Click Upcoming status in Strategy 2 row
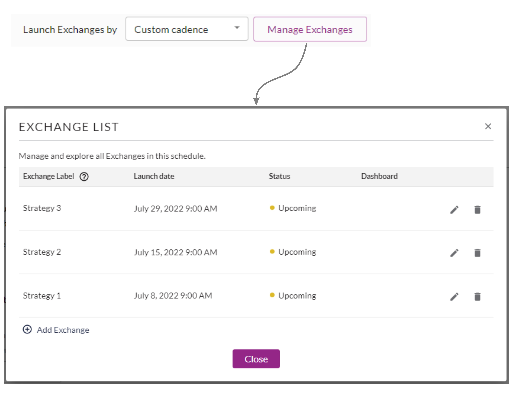The width and height of the screenshot is (513, 420). coord(293,252)
